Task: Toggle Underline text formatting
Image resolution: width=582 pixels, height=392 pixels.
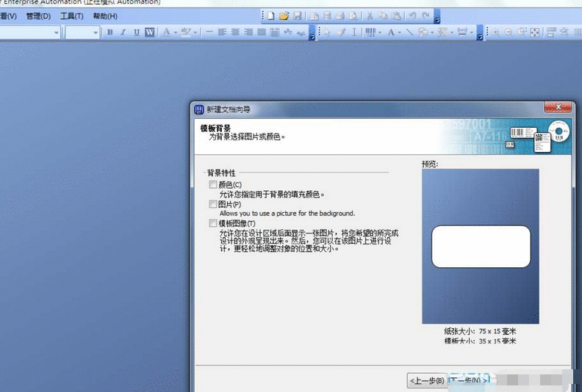Action: [137, 32]
